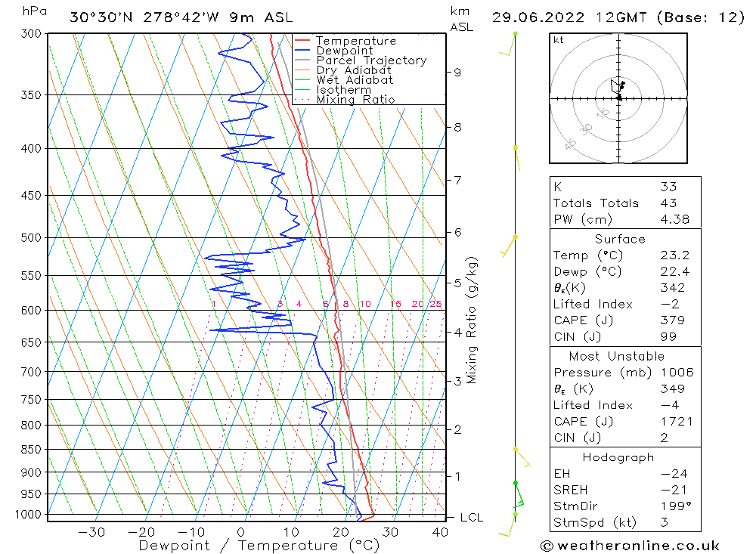Click the 40 temperature axis label
756x554 pixels.
point(440,532)
